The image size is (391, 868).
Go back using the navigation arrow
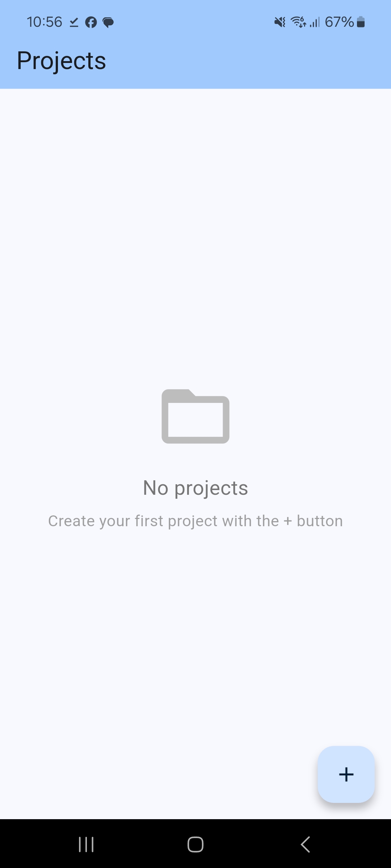[305, 844]
